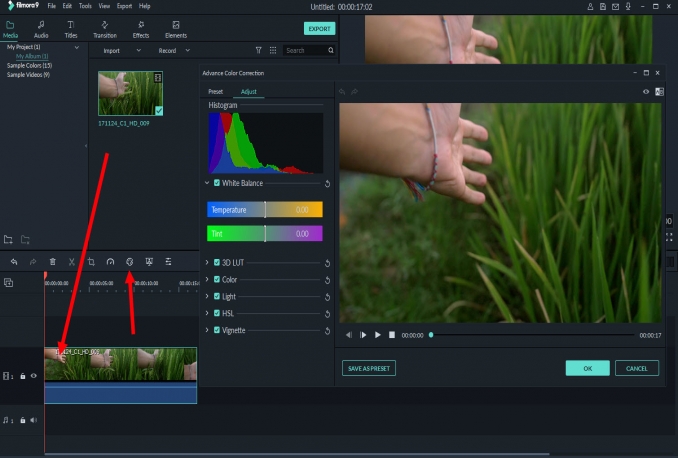The image size is (678, 458).
Task: Click the Speed tool icon in timeline toolbar
Action: pos(110,261)
